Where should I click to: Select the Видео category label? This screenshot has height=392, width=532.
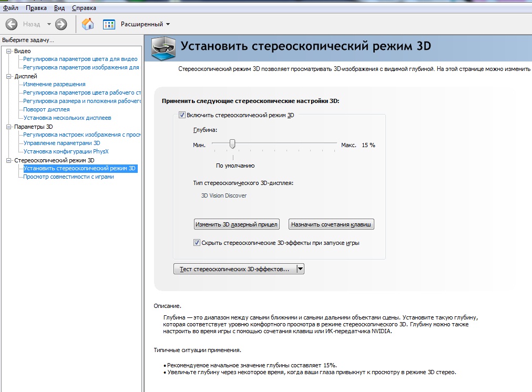pyautogui.click(x=23, y=51)
